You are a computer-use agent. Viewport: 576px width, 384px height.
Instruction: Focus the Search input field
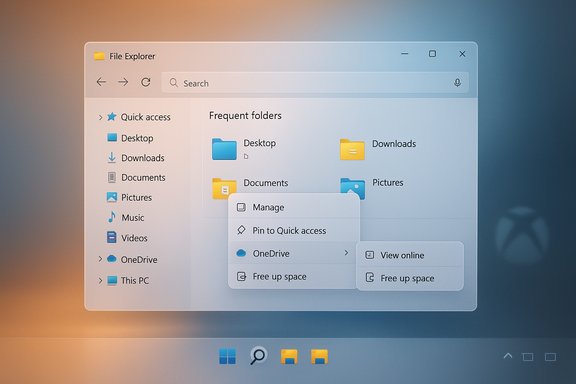click(x=315, y=83)
